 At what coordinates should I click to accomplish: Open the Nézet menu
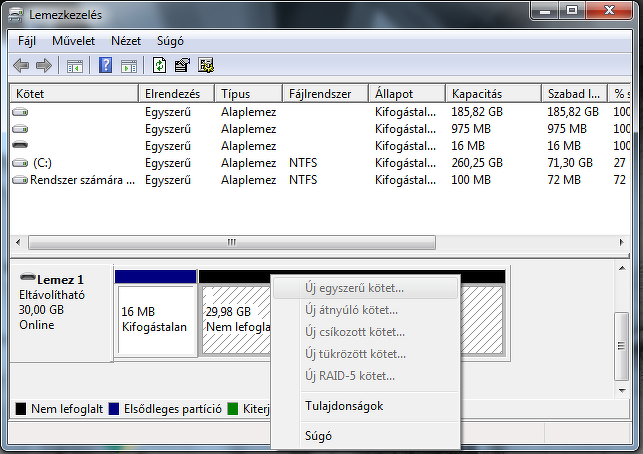[x=126, y=41]
